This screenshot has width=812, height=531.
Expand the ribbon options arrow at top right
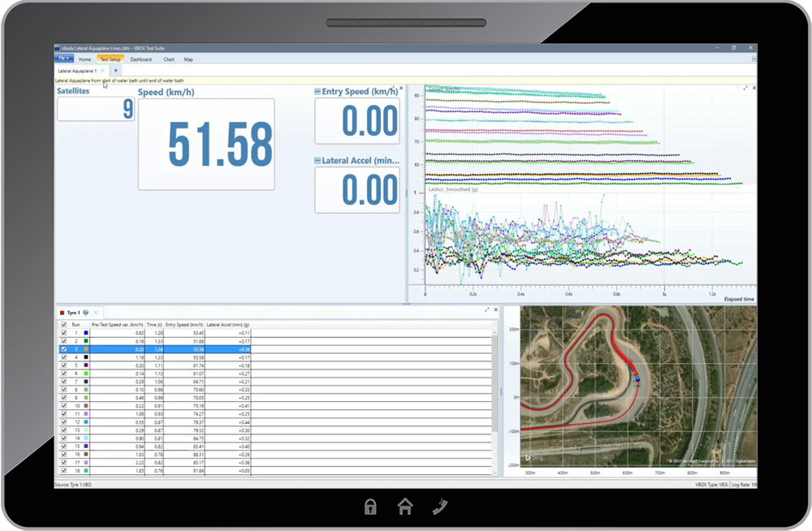coord(754,59)
